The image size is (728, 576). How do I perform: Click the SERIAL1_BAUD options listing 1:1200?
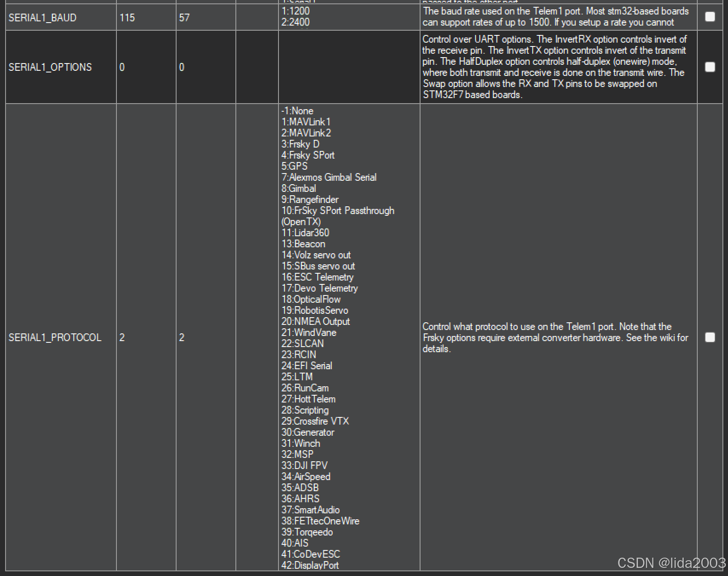[296, 11]
